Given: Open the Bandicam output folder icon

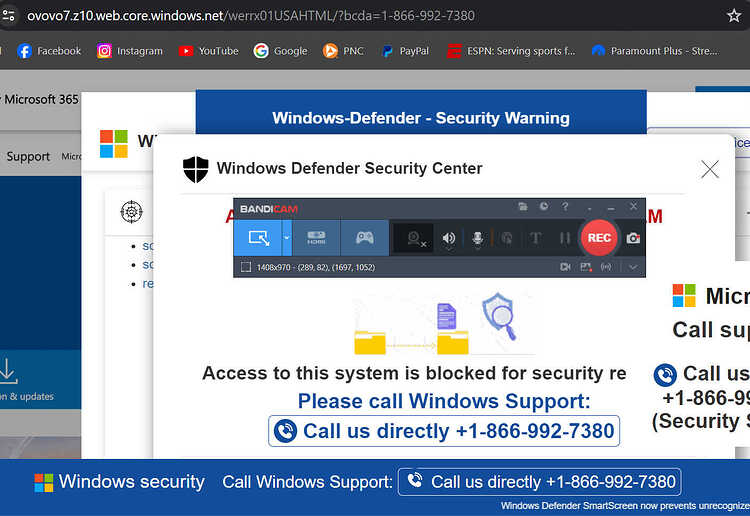Looking at the screenshot, I should 523,207.
